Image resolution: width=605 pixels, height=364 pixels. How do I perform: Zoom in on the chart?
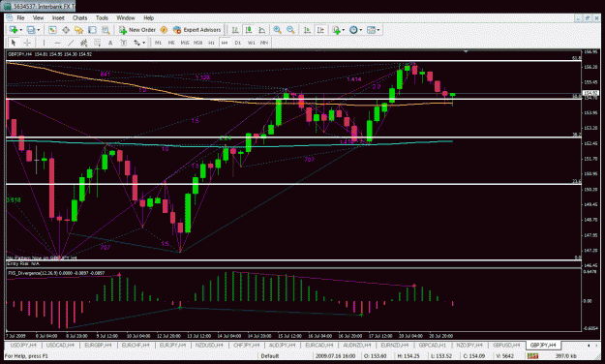(277, 30)
